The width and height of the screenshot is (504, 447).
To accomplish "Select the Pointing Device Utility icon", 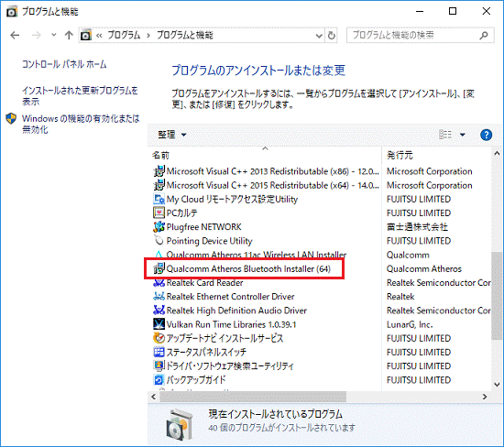I will coord(159,240).
